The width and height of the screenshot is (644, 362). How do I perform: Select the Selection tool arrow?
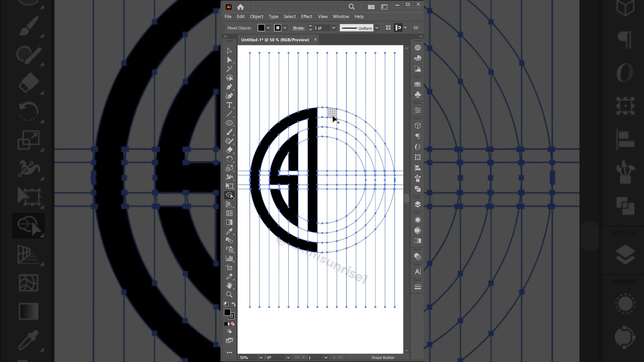tap(229, 51)
